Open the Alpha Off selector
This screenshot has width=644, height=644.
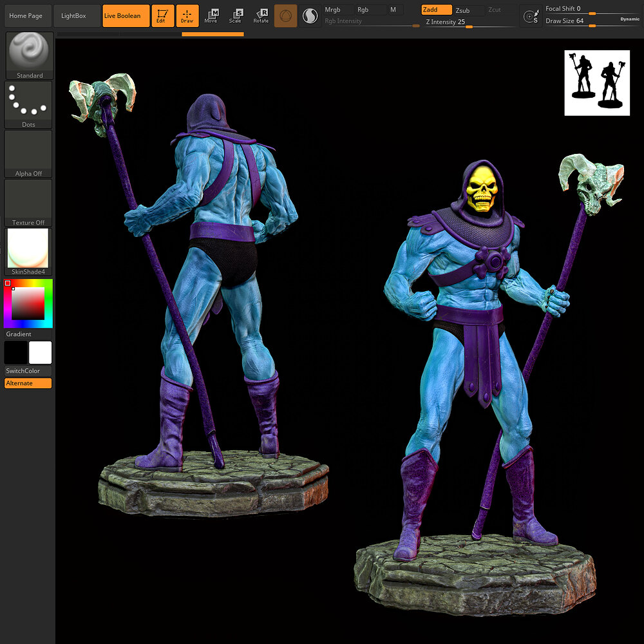[28, 154]
